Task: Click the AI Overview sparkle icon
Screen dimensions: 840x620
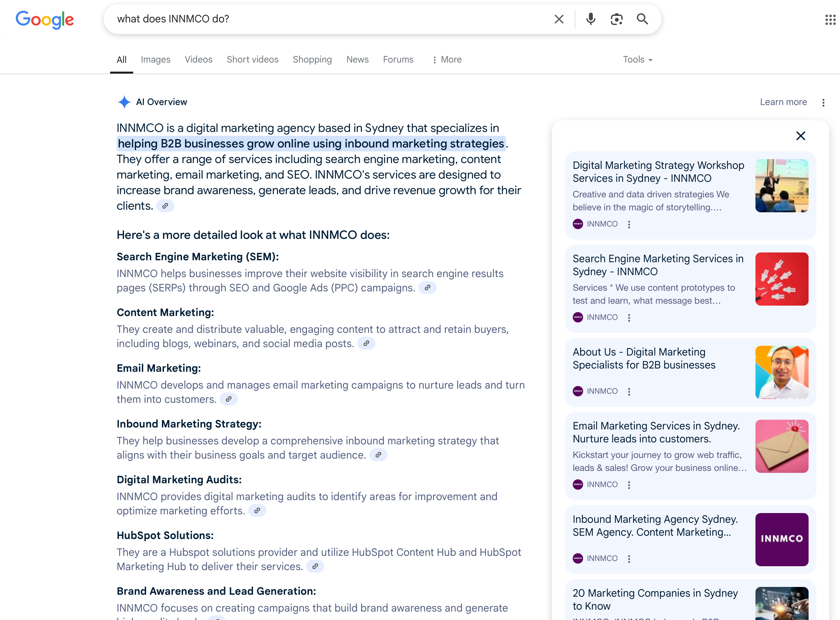Action: (x=124, y=102)
